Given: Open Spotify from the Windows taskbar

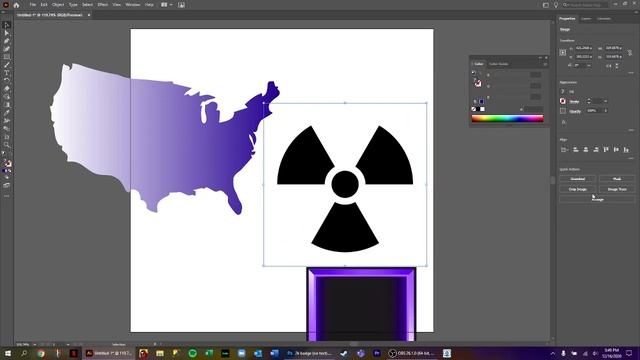Looking at the screenshot, I should click(x=192, y=353).
